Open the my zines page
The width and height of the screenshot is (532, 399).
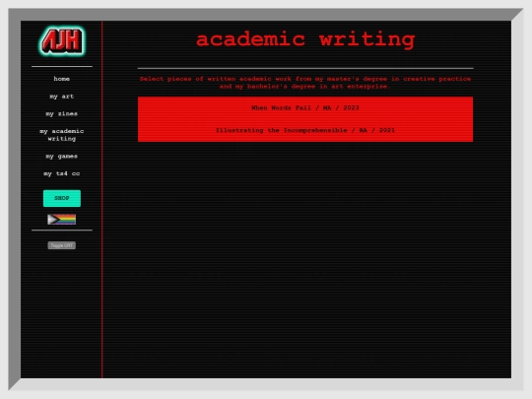[x=61, y=113]
